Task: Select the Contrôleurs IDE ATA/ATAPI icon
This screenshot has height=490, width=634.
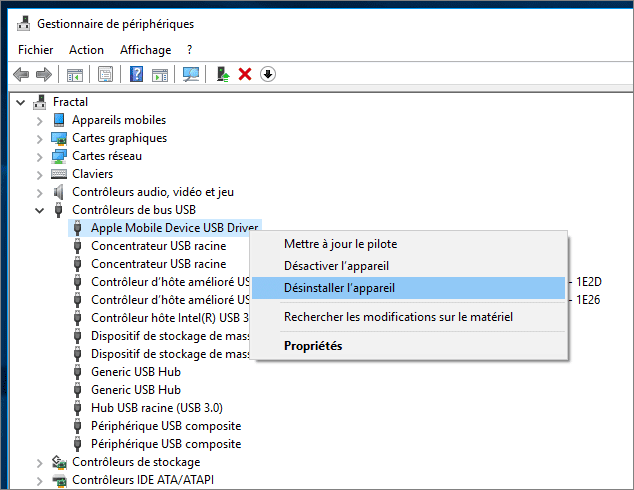Action: click(x=59, y=480)
